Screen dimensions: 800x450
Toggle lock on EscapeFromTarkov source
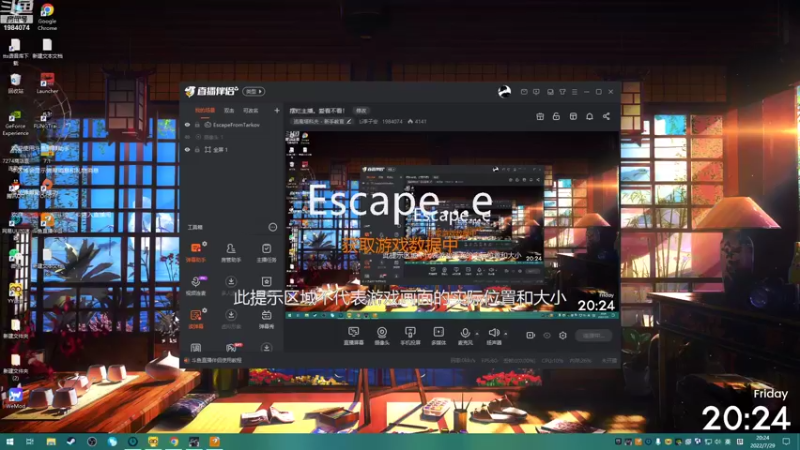point(197,124)
